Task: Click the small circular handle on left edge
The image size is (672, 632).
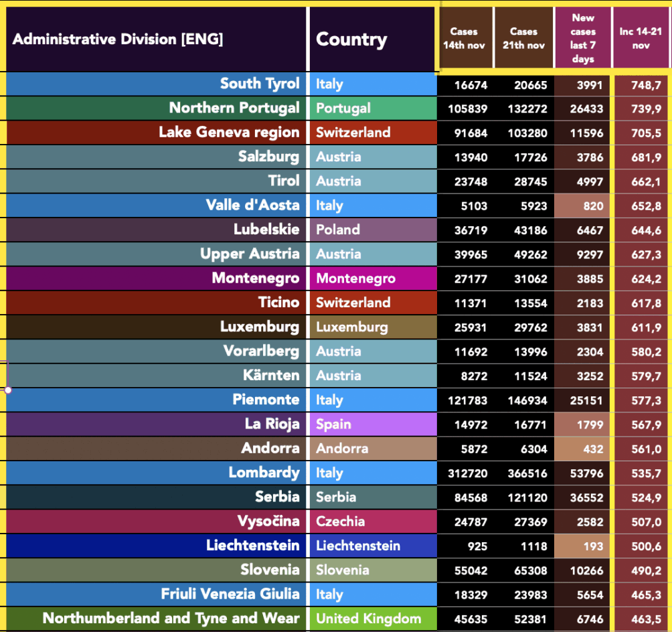Action: [8, 389]
